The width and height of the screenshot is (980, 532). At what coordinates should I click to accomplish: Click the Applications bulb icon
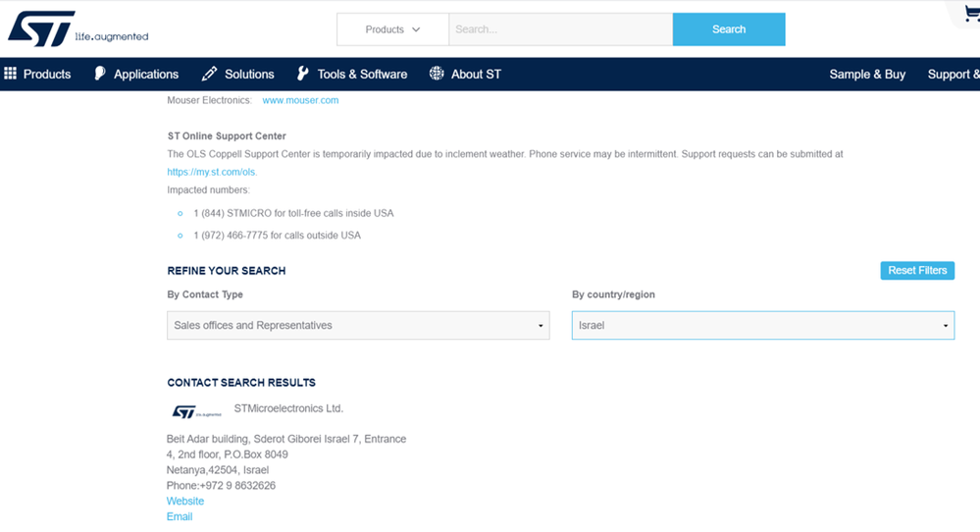100,74
